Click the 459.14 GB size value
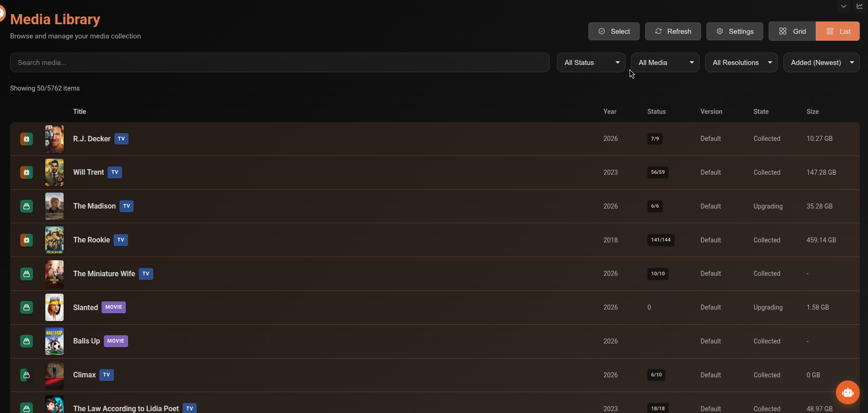This screenshot has height=413, width=868. (821, 240)
